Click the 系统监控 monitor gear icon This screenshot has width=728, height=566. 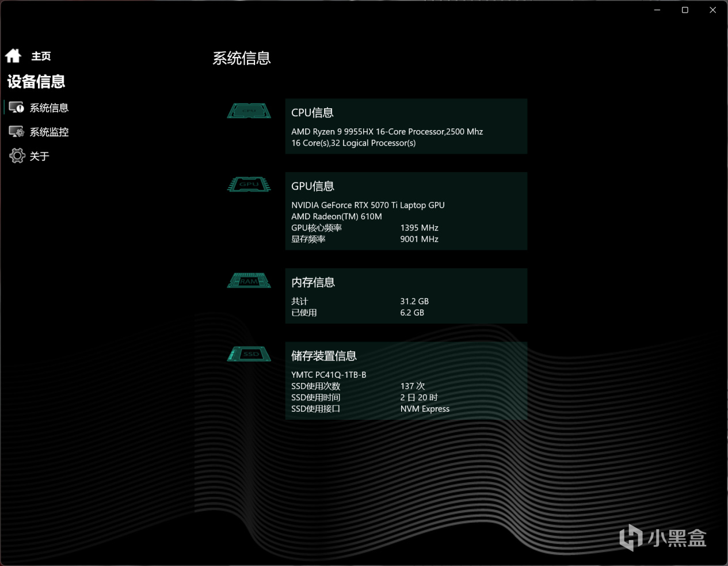[16, 132]
